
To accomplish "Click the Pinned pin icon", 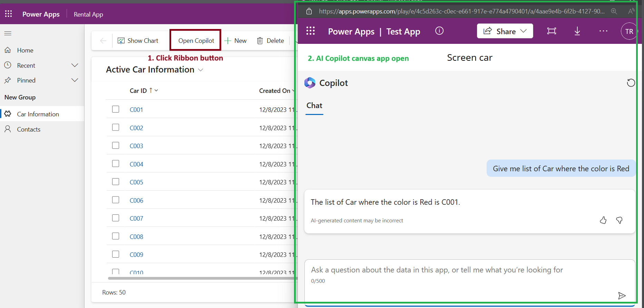I will click(8, 80).
